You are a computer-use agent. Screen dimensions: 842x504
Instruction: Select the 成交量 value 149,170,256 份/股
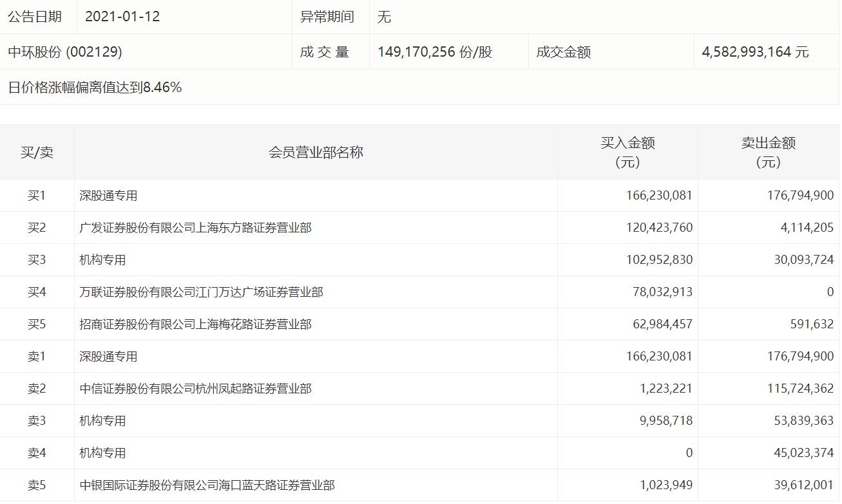[435, 52]
